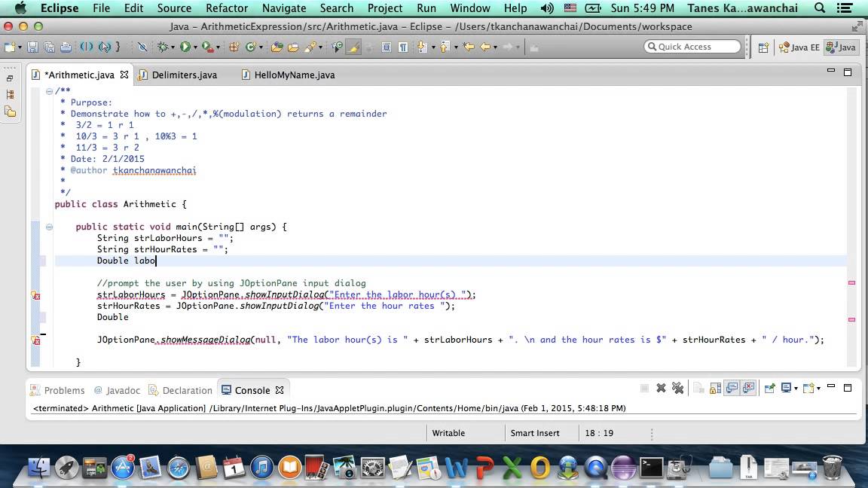This screenshot has width=868, height=488.
Task: Click the Print toolbar icon
Action: pyautogui.click(x=66, y=47)
